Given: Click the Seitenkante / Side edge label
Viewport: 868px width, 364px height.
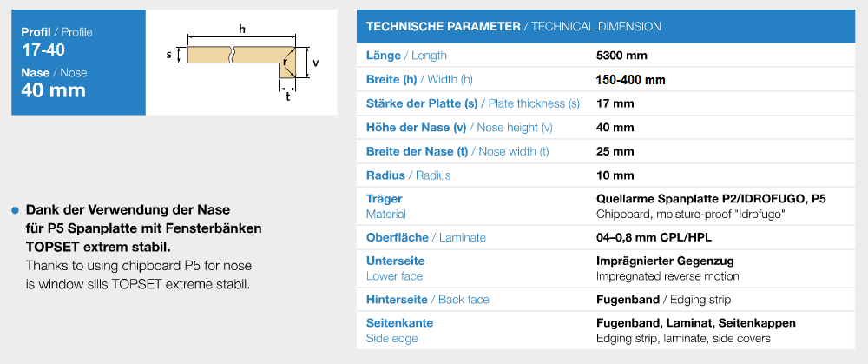Looking at the screenshot, I should [x=399, y=330].
